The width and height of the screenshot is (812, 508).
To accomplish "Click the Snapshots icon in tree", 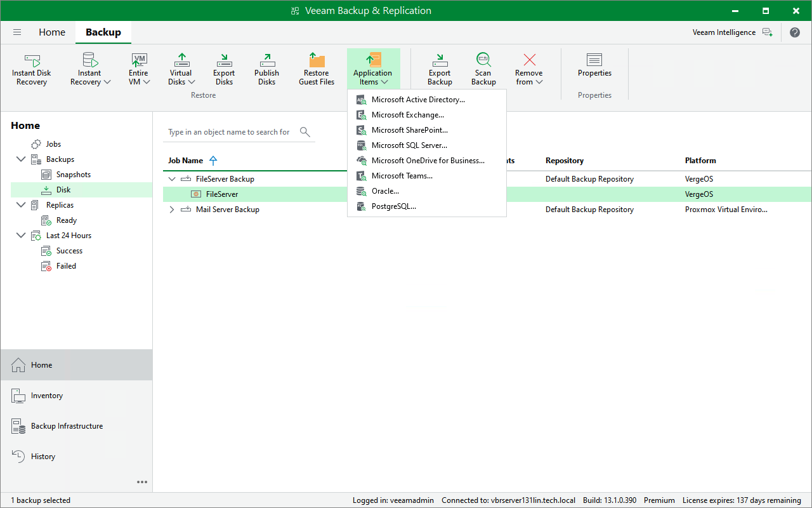I will click(x=46, y=175).
